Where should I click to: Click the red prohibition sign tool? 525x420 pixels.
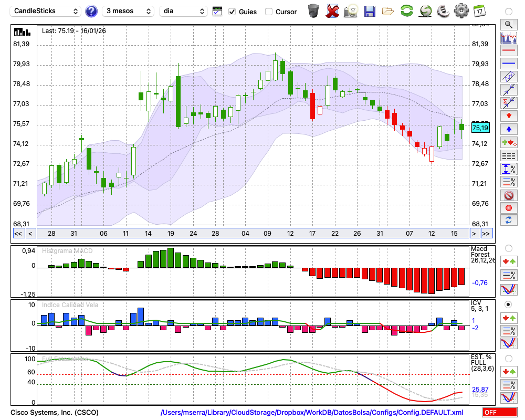508,195
